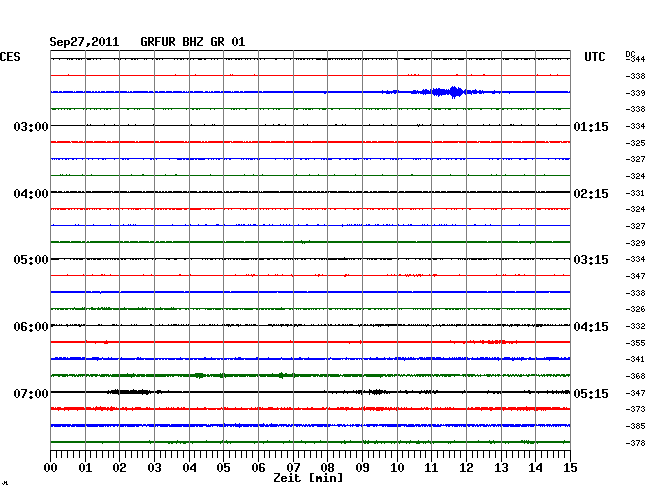650x494 pixels.
Task: Click minute 01 on the time axis
Action: [85, 468]
